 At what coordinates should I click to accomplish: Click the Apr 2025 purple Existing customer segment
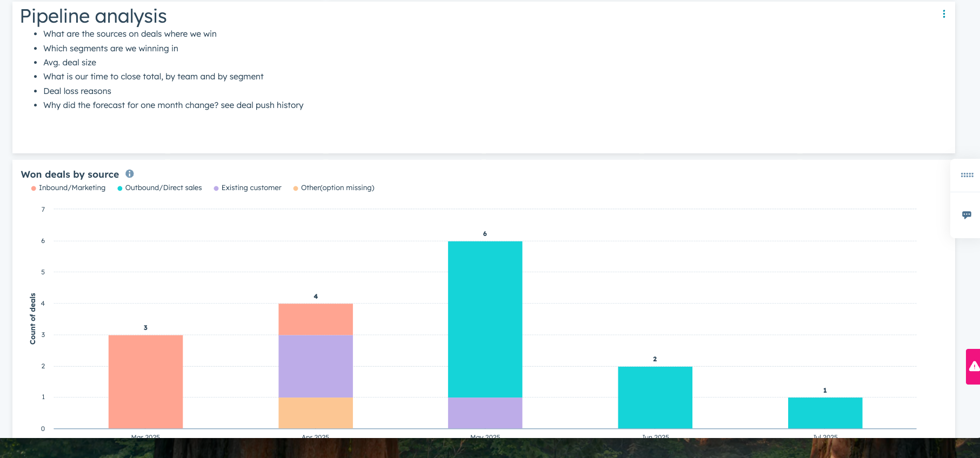point(316,366)
